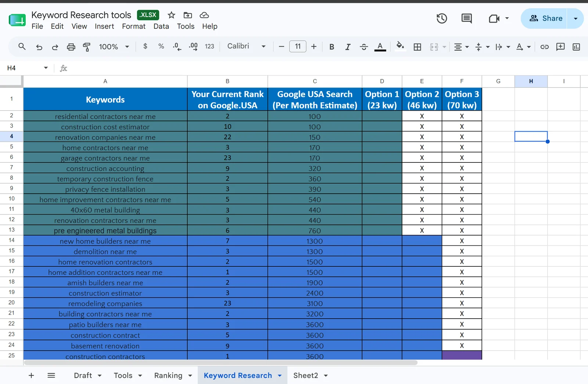Expand vertical align options
Image resolution: width=588 pixels, height=384 pixels.
[488, 47]
